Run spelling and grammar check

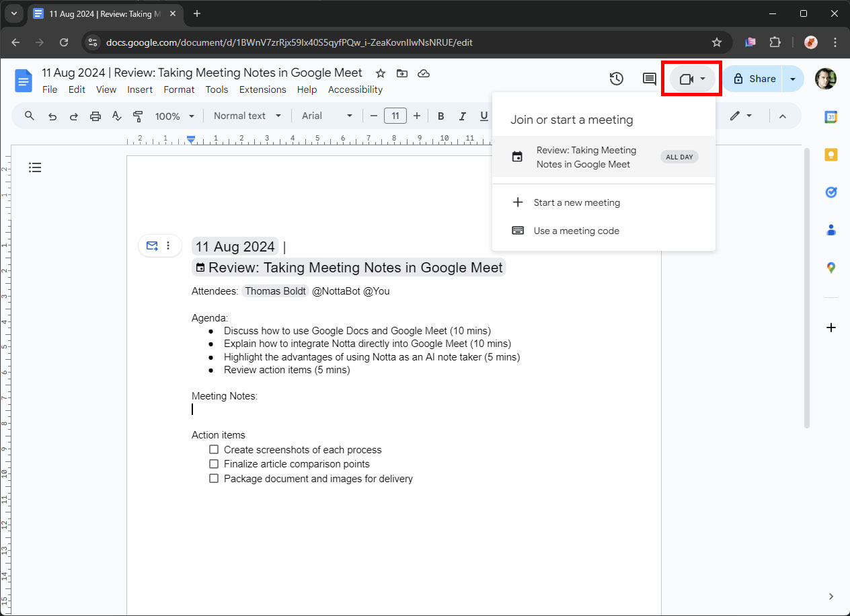[x=117, y=116]
